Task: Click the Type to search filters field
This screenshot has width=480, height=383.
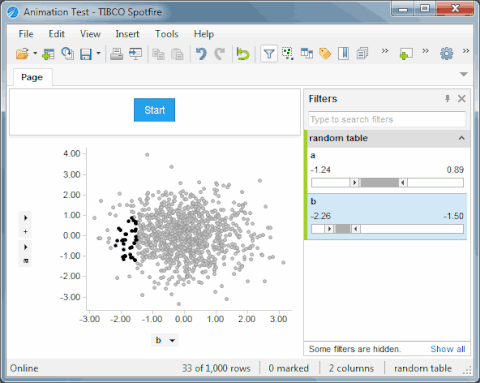Action: tap(387, 119)
